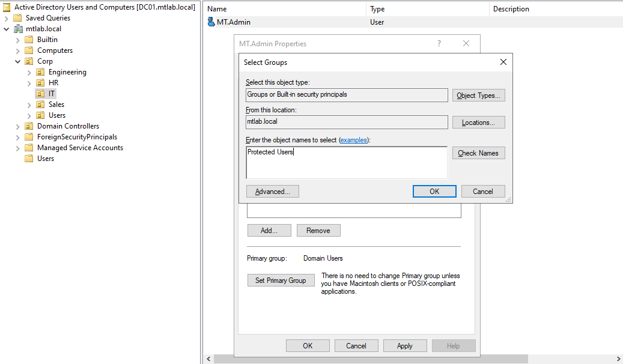Image resolution: width=623 pixels, height=364 pixels.
Task: Click the horizontal scrollbar left arrow
Action: pyautogui.click(x=208, y=359)
